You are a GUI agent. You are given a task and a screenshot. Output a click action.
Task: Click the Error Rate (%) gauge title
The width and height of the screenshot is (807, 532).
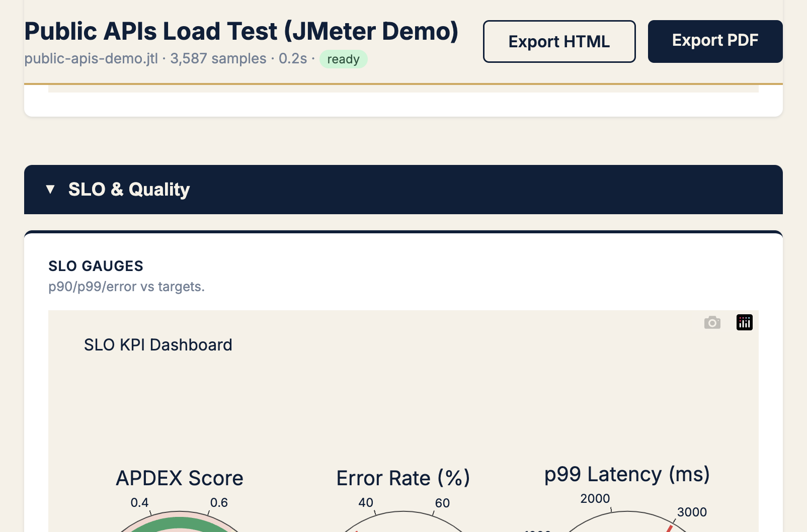(403, 478)
